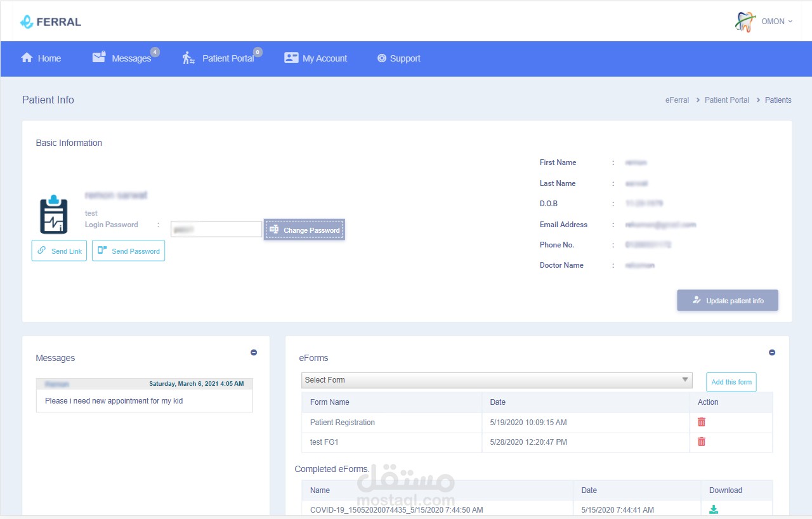
Task: Click the Patients breadcrumb entry
Action: (778, 100)
